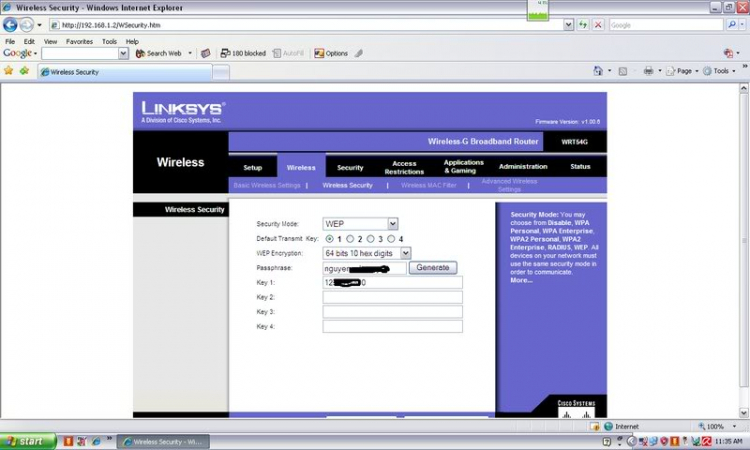Click the IE Back navigation arrow
The width and height of the screenshot is (750, 450).
tap(10, 25)
